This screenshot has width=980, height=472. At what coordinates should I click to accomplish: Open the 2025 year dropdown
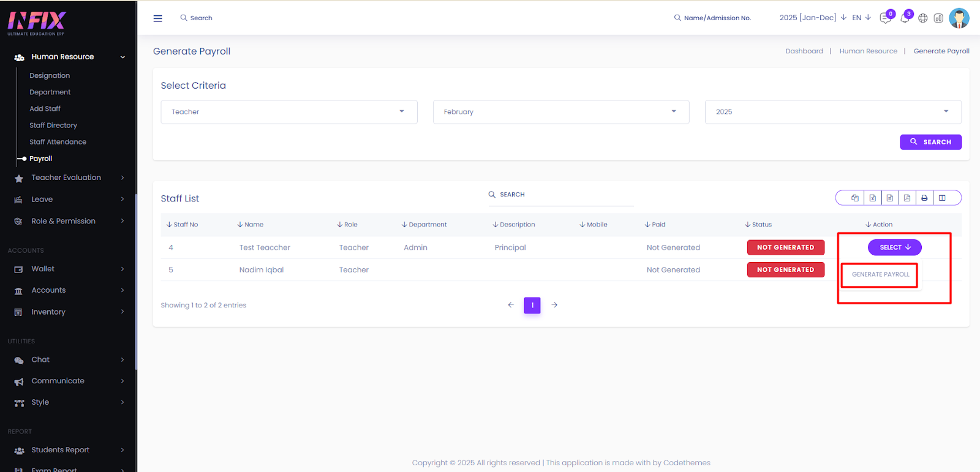[x=833, y=112]
